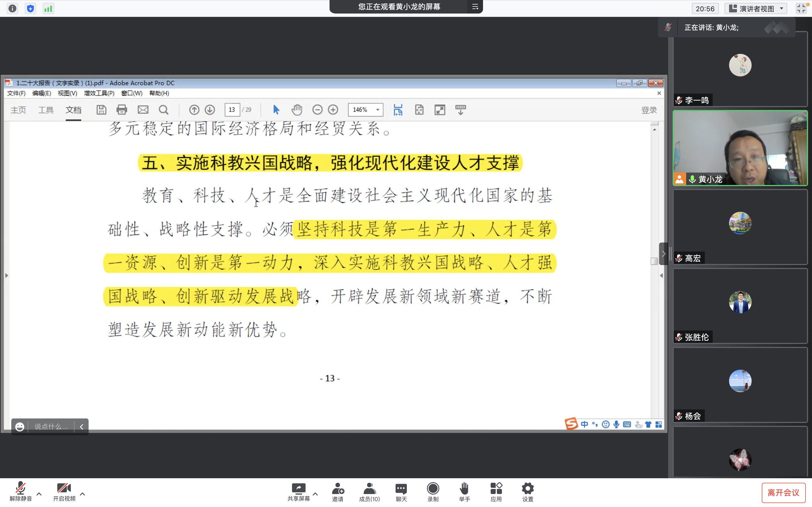Click the full screen mode icon in Acrobat
The width and height of the screenshot is (812, 507).
point(440,110)
